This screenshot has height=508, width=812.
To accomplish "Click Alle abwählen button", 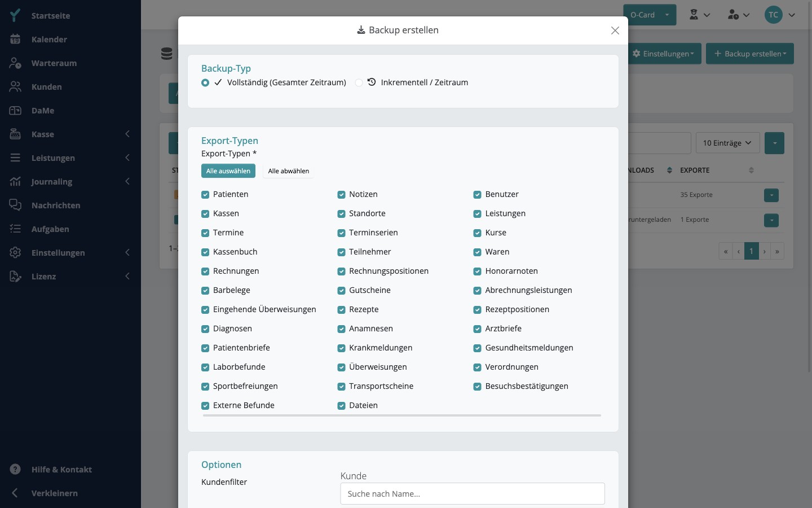I will [289, 171].
